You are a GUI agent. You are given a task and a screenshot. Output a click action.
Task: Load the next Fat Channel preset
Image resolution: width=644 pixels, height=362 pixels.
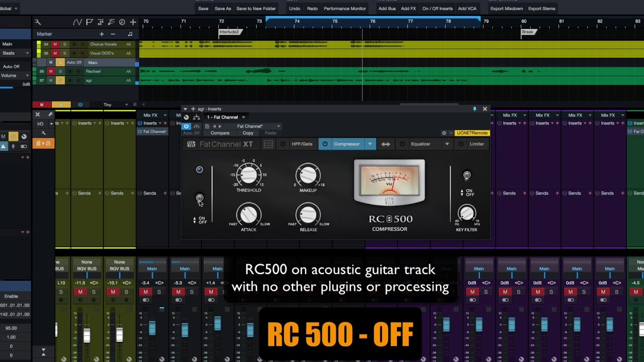point(220,126)
